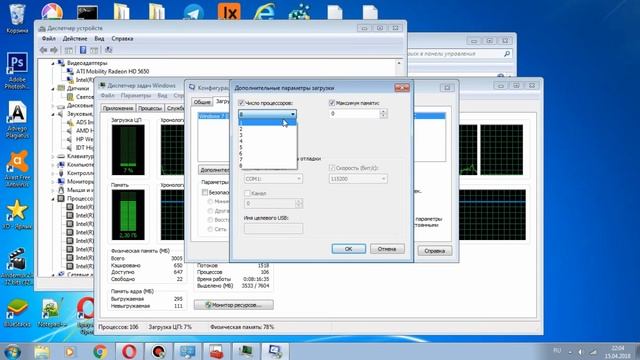Open 'Справка' menu in Device Manager

(x=122, y=38)
